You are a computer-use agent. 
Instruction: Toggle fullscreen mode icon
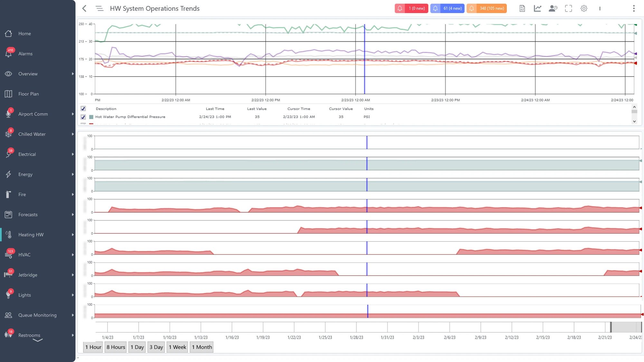[568, 8]
